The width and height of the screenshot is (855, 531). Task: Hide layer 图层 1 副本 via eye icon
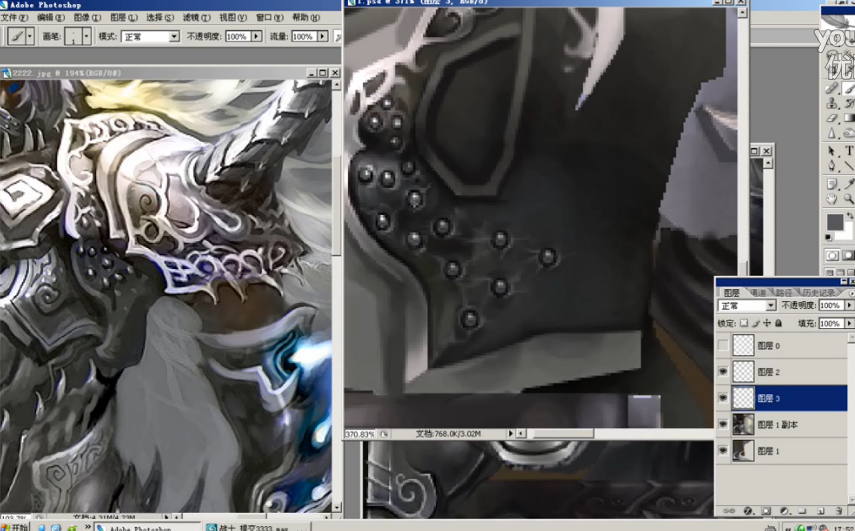pyautogui.click(x=723, y=424)
